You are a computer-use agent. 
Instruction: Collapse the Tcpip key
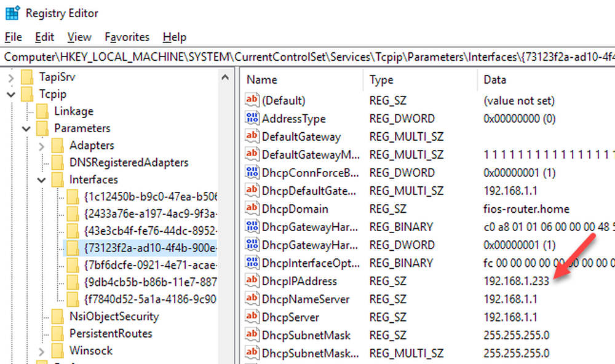pos(11,95)
